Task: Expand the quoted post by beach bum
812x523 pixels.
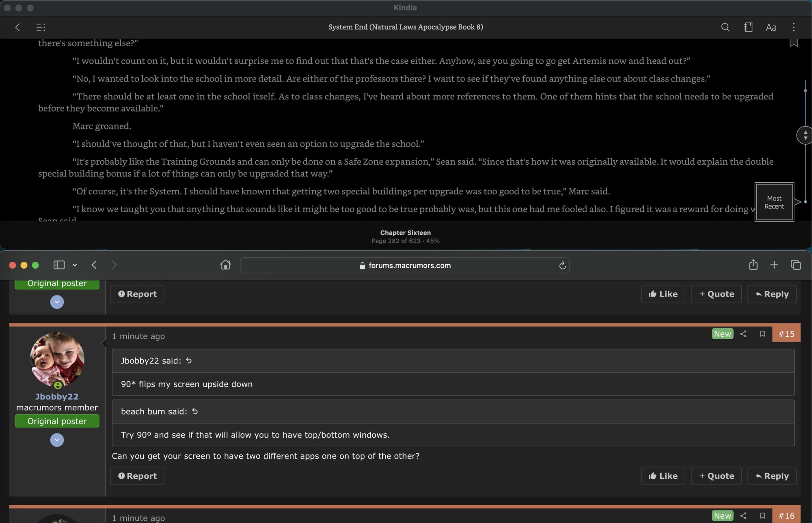Action: [195, 411]
